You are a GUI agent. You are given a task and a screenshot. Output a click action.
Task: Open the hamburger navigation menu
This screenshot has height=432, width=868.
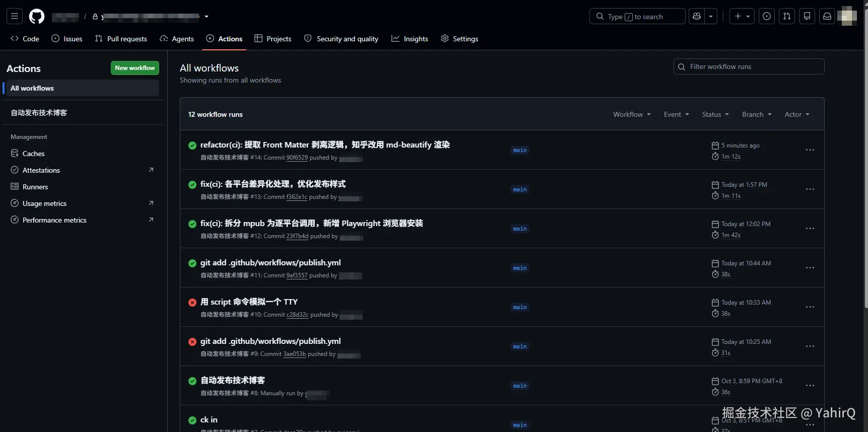pos(15,16)
